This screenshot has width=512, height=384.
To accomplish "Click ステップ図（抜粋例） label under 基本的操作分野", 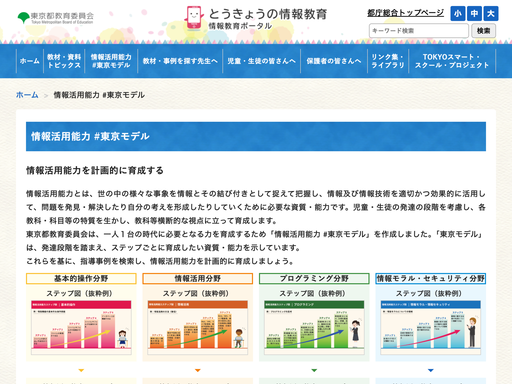I will 79,293.
